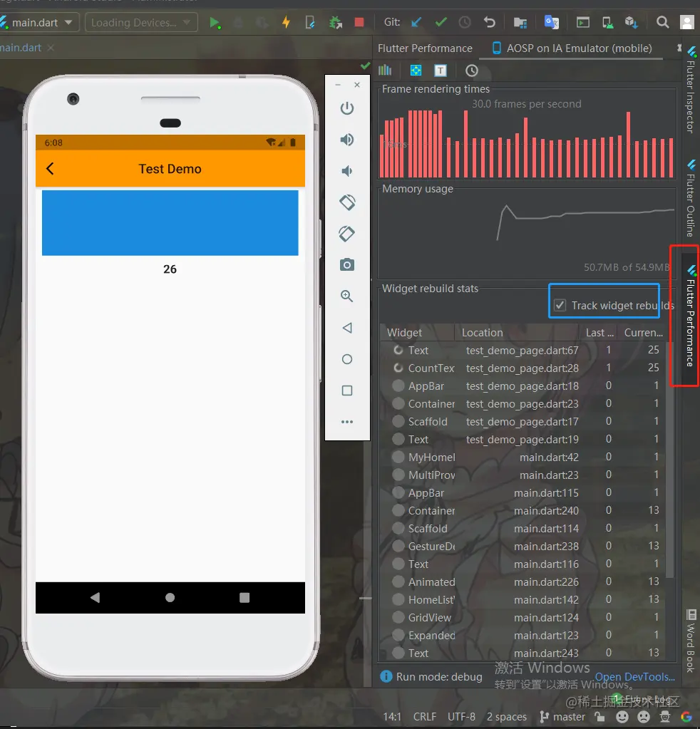The width and height of the screenshot is (700, 729).
Task: Run the app with green play button
Action: (x=215, y=22)
